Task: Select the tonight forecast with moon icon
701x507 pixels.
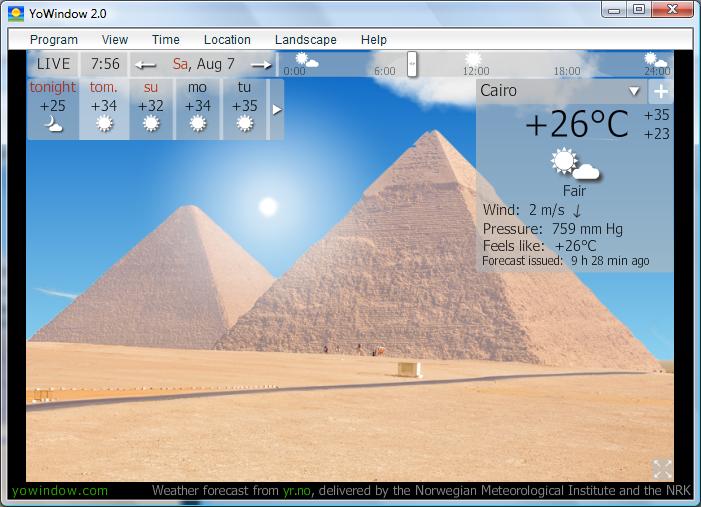Action: click(x=52, y=108)
